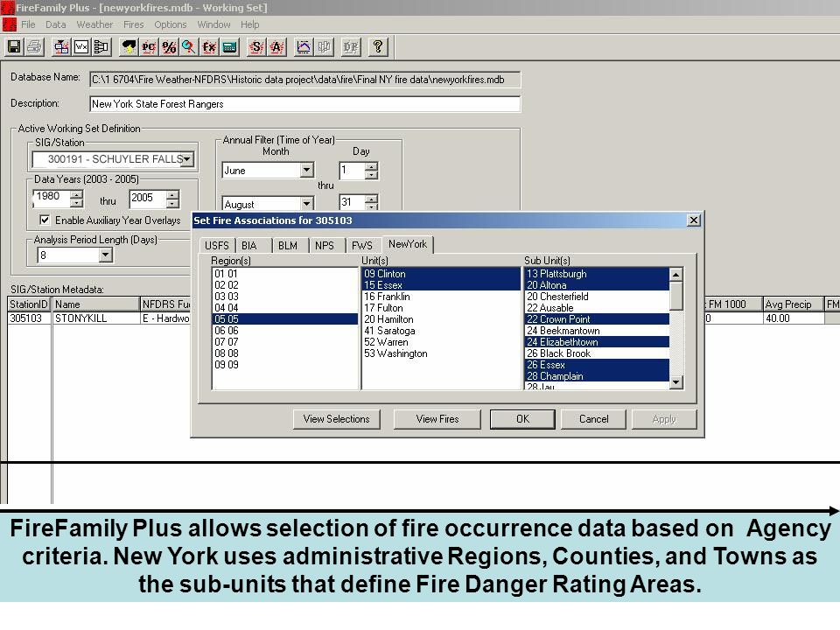
Task: Select region 05 05 in Region list
Action: tap(285, 319)
